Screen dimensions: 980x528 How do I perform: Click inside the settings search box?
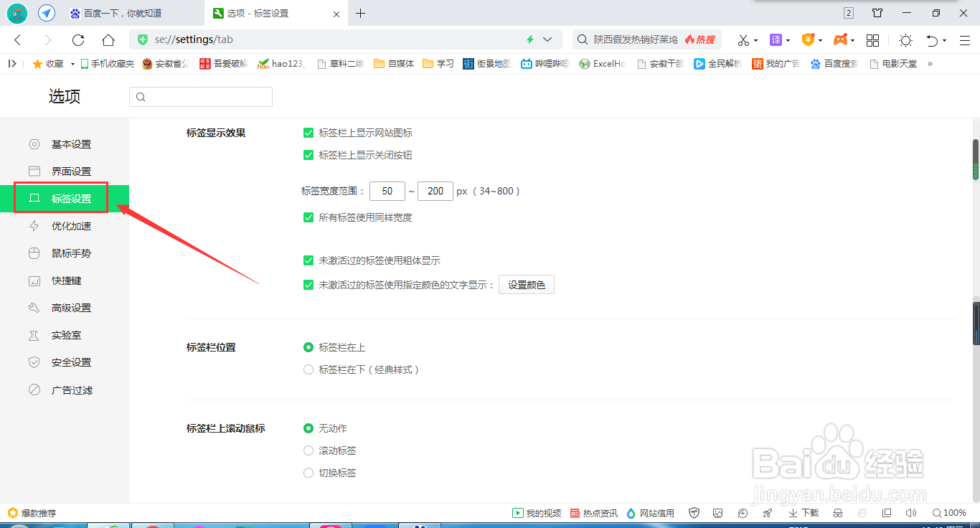coord(201,96)
